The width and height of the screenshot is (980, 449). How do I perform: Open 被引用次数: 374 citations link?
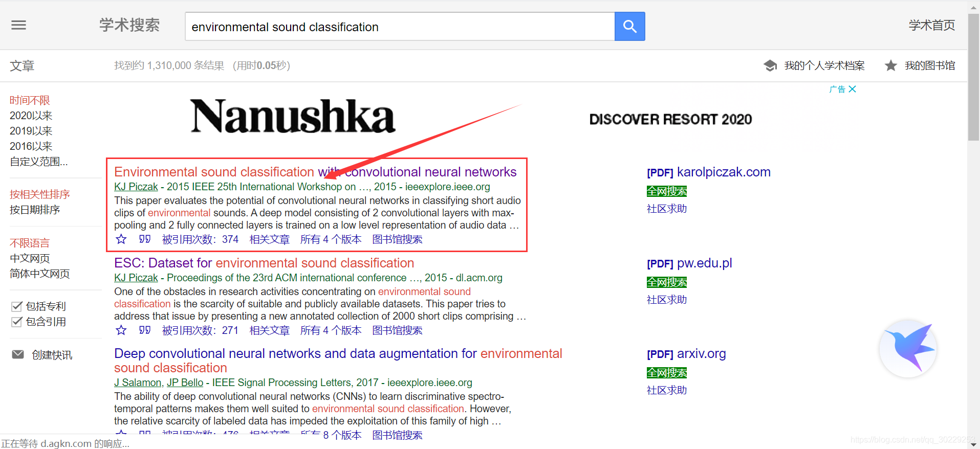pyautogui.click(x=200, y=239)
